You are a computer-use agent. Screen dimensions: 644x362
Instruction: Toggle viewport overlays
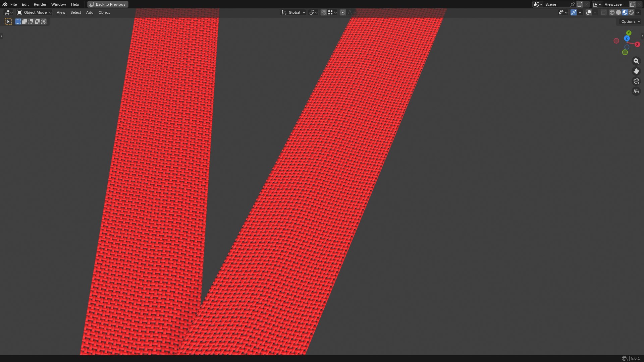(x=589, y=12)
